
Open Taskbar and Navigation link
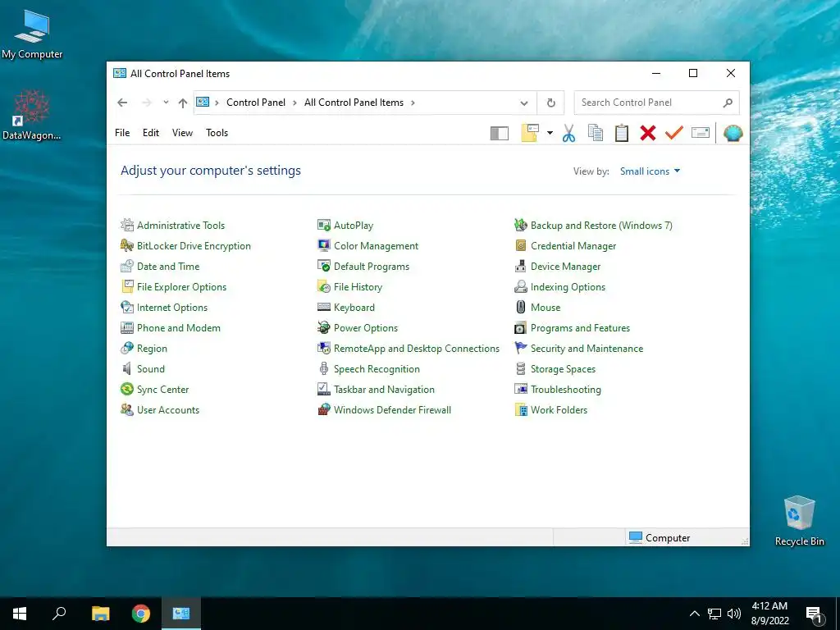384,390
